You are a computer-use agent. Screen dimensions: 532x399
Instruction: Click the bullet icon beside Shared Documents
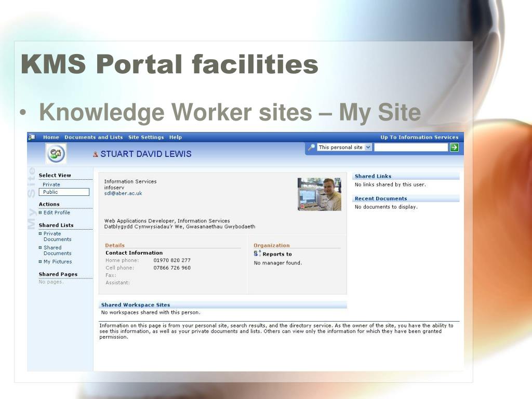click(x=41, y=248)
